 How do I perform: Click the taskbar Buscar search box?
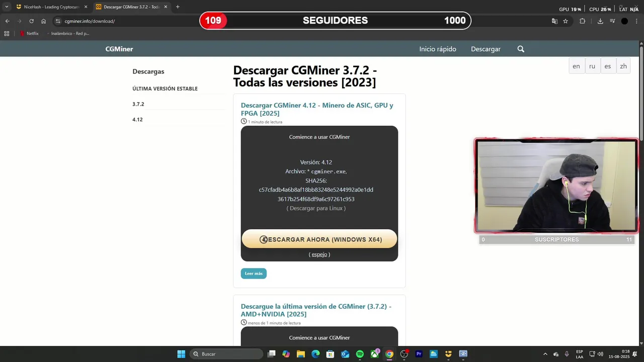pyautogui.click(x=226, y=354)
